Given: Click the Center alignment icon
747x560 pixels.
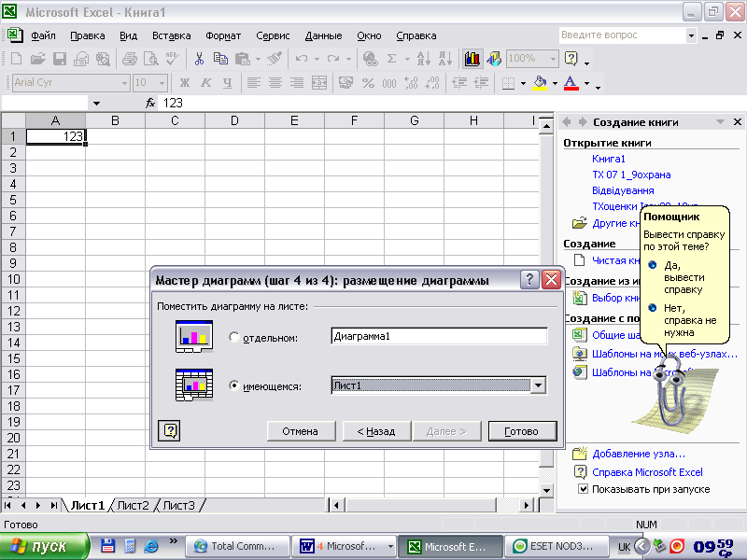Looking at the screenshot, I should [275, 83].
